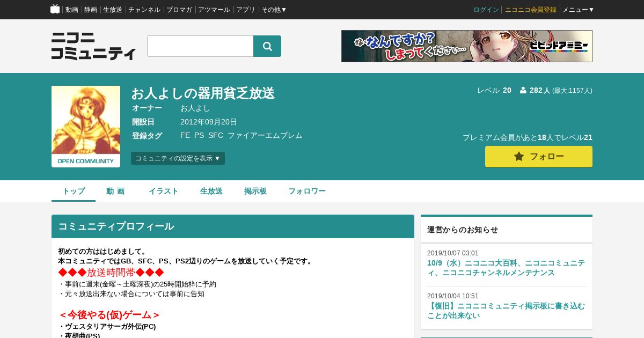Open アプリ in top bar
The width and height of the screenshot is (644, 338).
[246, 10]
